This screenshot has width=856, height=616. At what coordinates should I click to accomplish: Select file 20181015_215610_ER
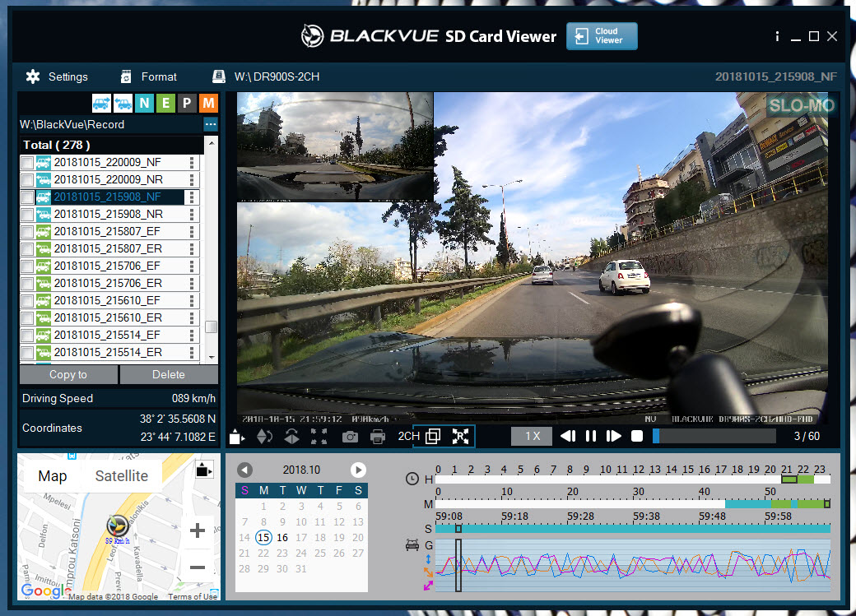(108, 318)
